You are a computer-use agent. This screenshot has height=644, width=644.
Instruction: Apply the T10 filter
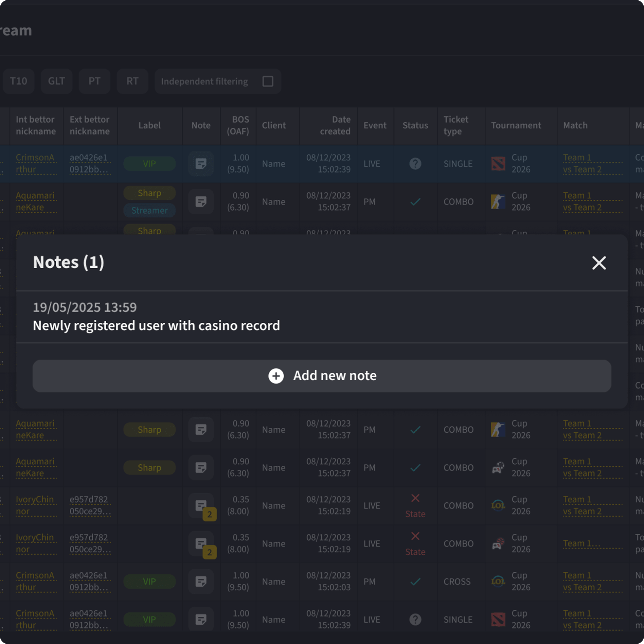(18, 81)
